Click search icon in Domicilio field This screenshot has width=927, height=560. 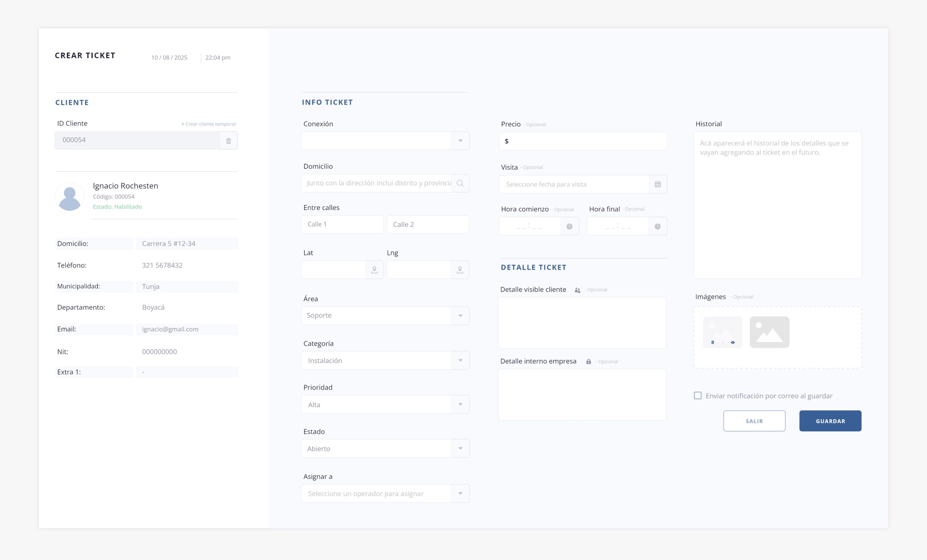coord(460,183)
